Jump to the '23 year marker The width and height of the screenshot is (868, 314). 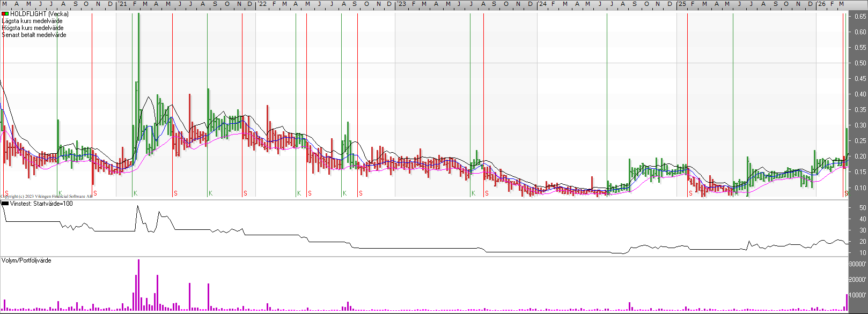pos(401,4)
